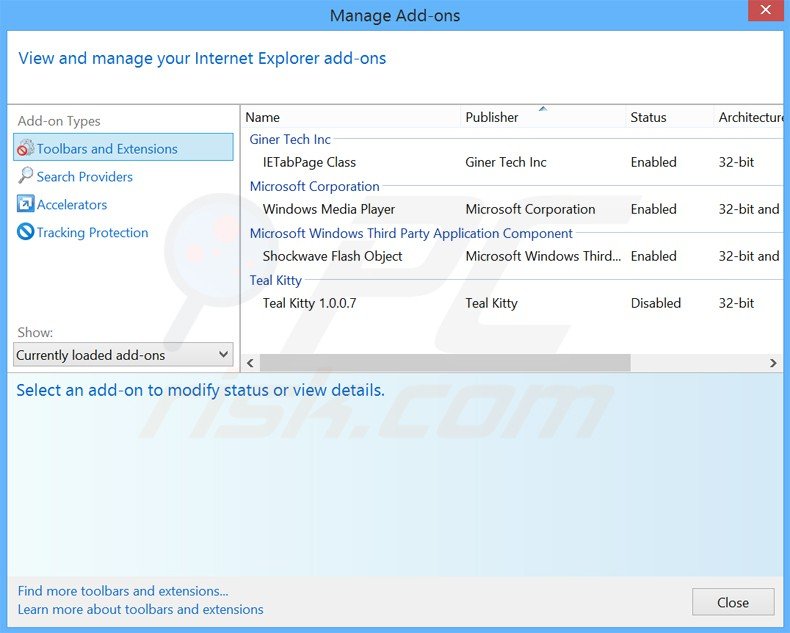
Task: Click the Disabled status of Teal Kitty
Action: click(655, 303)
